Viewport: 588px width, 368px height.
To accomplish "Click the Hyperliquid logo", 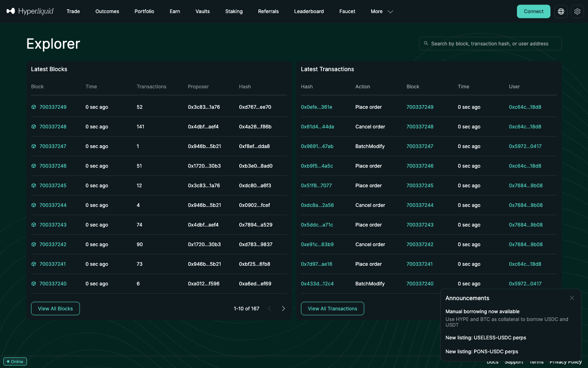I will click(30, 11).
